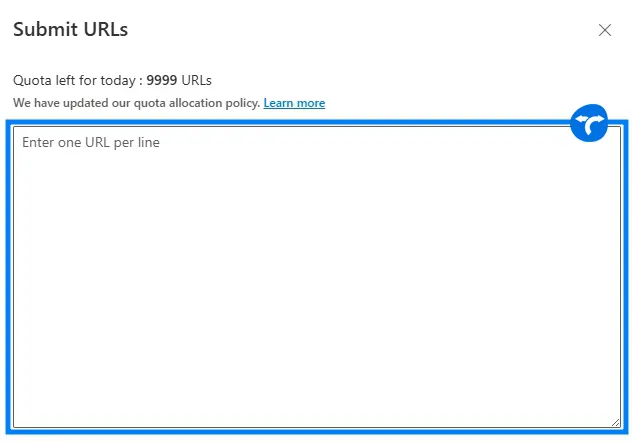Click the text area resize grip
This screenshot has width=632, height=443.
(x=616, y=423)
